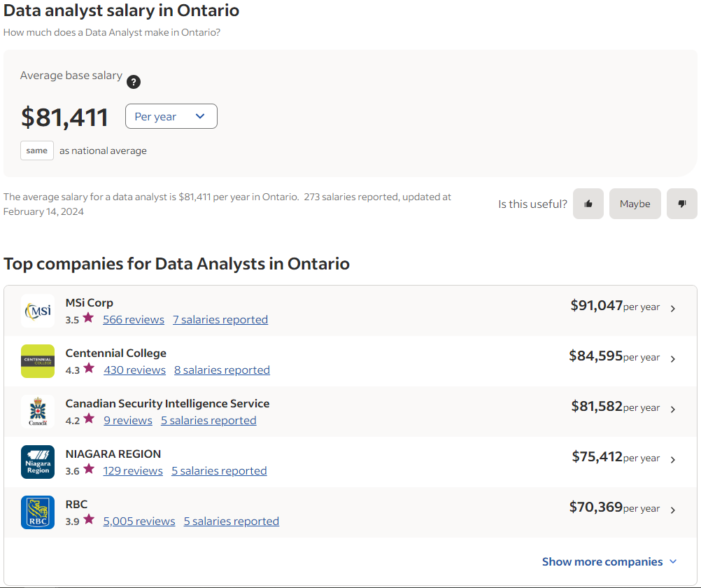Click the 'Is this useful?' prompt text
Screen dimensions: 701x588
(532, 204)
